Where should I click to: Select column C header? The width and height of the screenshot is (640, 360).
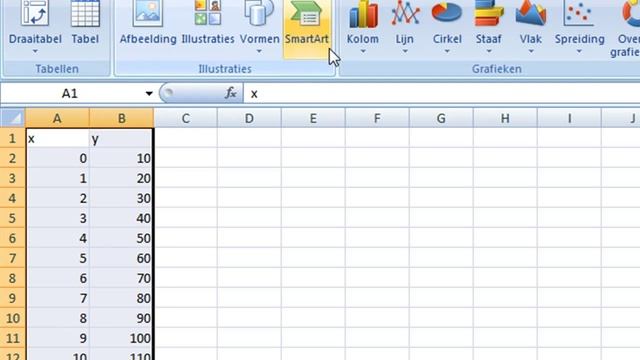[185, 118]
